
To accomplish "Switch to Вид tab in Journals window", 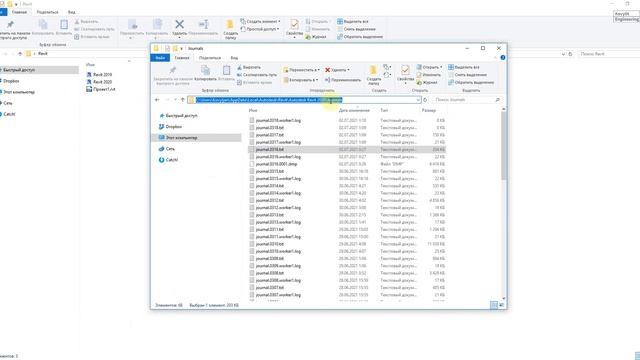I will 234,58.
